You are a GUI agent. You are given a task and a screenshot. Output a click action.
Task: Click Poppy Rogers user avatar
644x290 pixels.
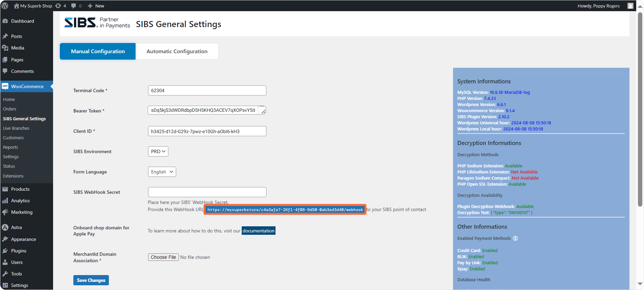[630, 6]
